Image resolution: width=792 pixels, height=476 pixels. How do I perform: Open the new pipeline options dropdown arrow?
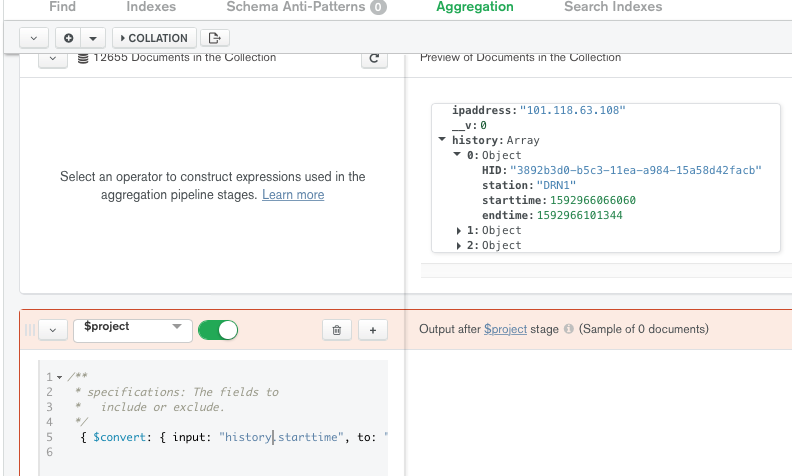[93, 38]
